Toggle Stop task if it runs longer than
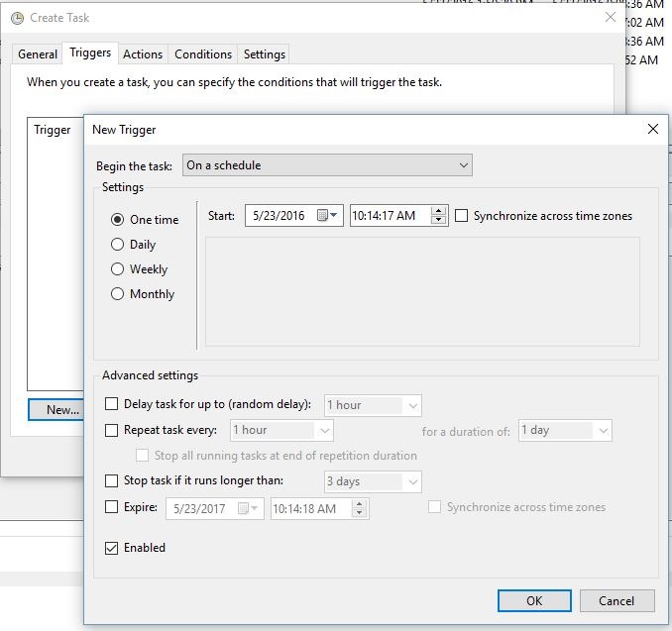The height and width of the screenshot is (631, 672). pyautogui.click(x=112, y=481)
